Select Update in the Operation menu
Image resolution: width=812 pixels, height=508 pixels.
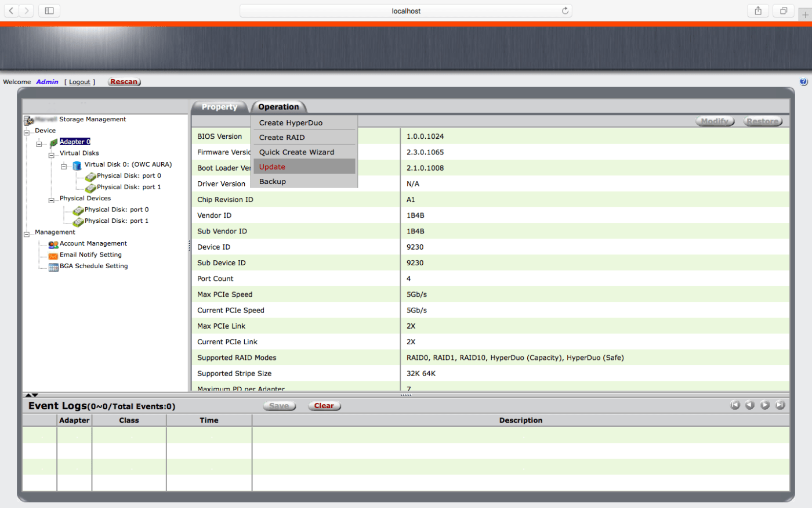pos(304,167)
